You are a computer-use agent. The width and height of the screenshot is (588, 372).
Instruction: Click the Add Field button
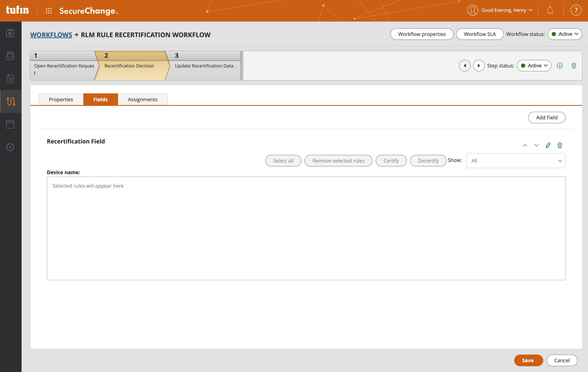547,117
